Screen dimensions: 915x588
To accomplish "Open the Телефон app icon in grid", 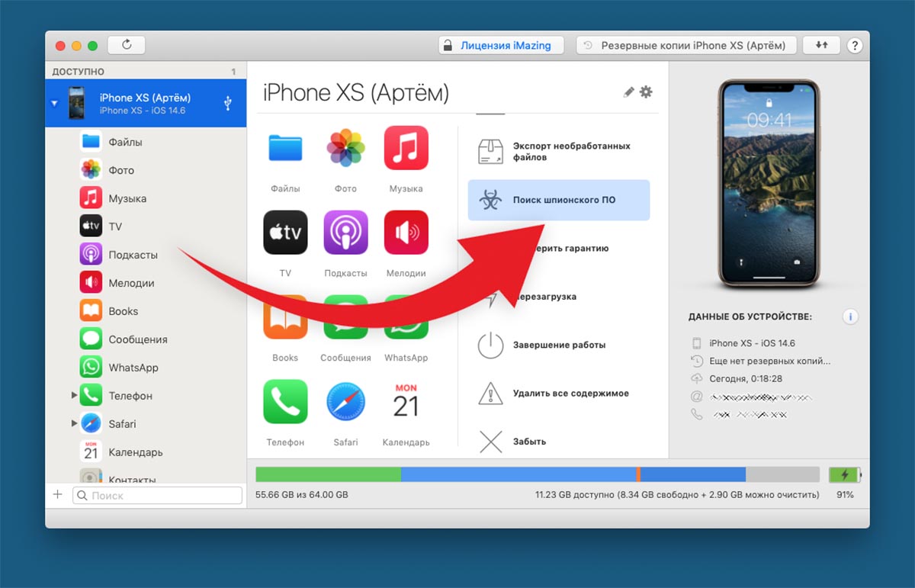I will pyautogui.click(x=285, y=401).
